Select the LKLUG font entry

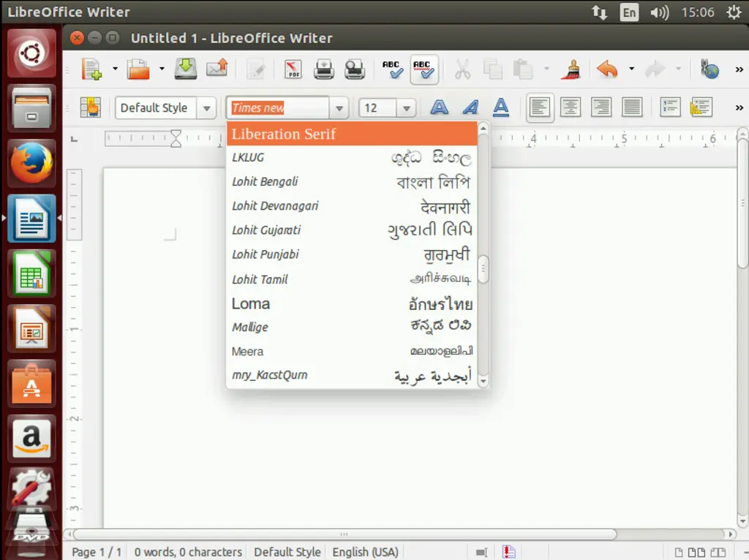tap(352, 157)
